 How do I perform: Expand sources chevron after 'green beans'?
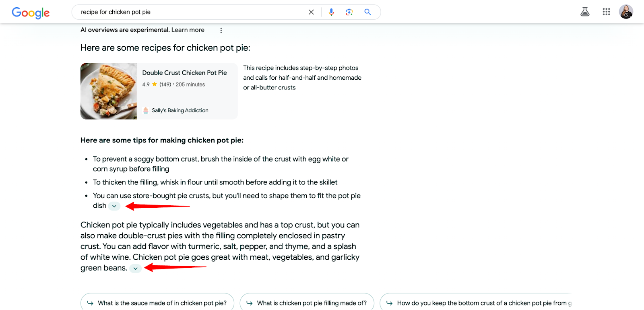click(x=136, y=269)
